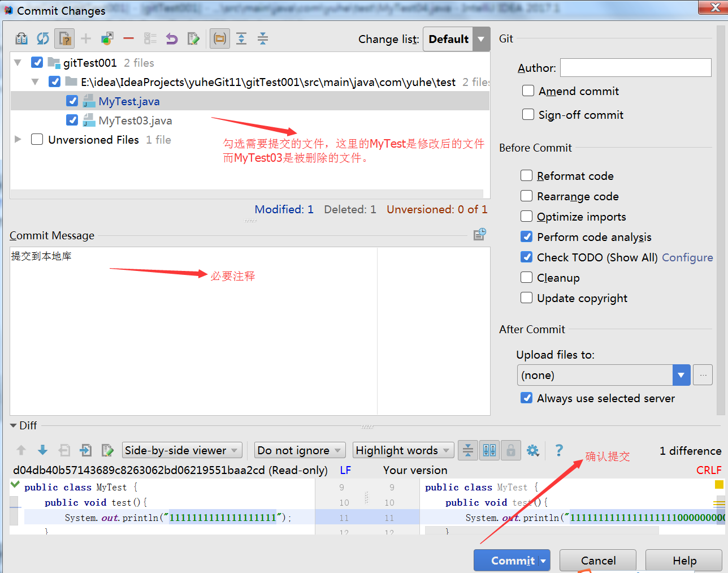728x573 pixels.
Task: Click the 'Modified: 1' status text
Action: tap(284, 209)
